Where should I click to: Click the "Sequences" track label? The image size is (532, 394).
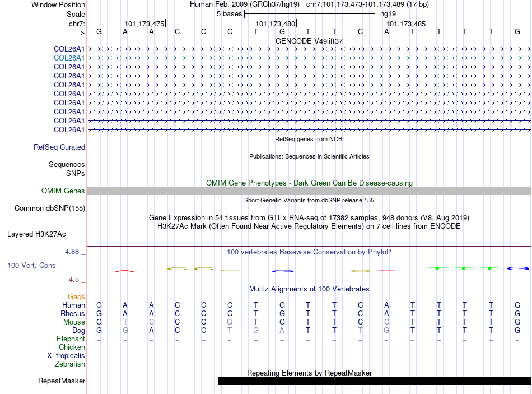tap(67, 164)
